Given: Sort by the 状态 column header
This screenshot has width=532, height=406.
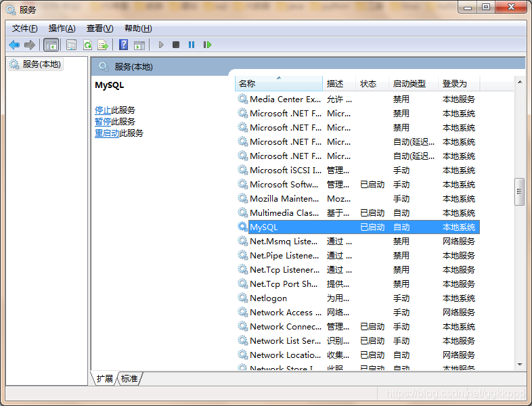Looking at the screenshot, I should 372,83.
